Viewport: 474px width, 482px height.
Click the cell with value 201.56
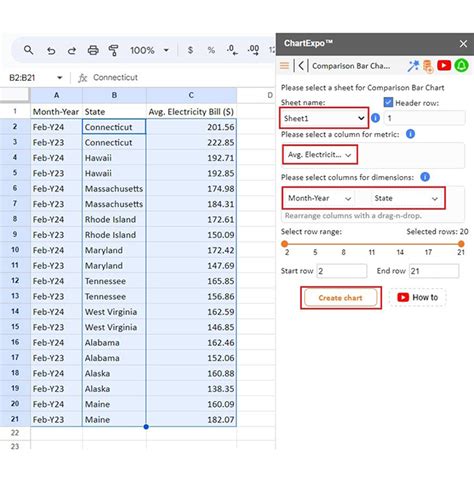tap(191, 127)
